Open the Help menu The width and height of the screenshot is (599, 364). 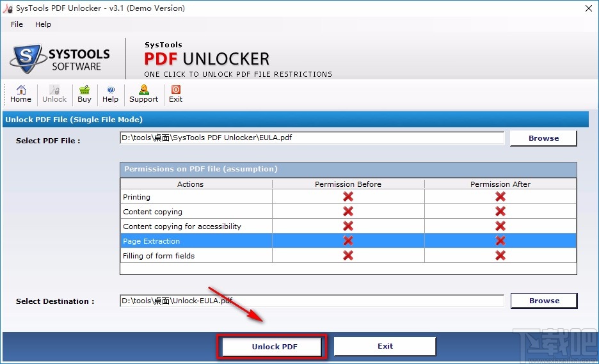click(x=43, y=24)
